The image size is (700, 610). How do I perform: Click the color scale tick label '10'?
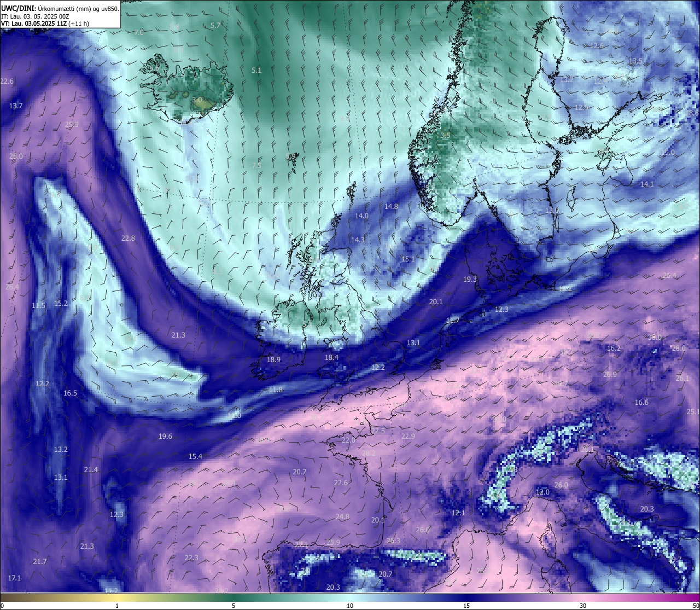click(x=350, y=606)
